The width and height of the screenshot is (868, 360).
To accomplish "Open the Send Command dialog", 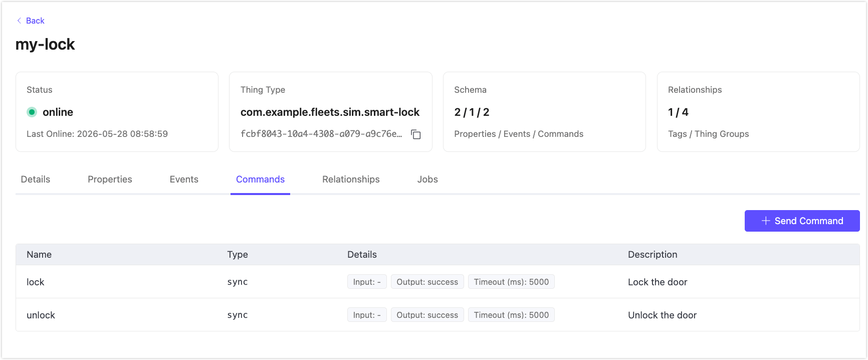I will point(802,221).
